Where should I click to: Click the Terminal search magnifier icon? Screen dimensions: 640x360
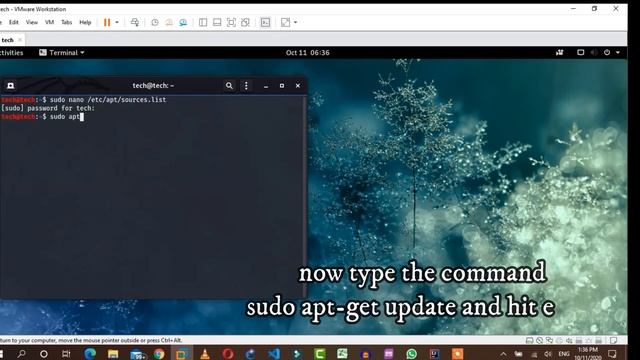(x=229, y=86)
